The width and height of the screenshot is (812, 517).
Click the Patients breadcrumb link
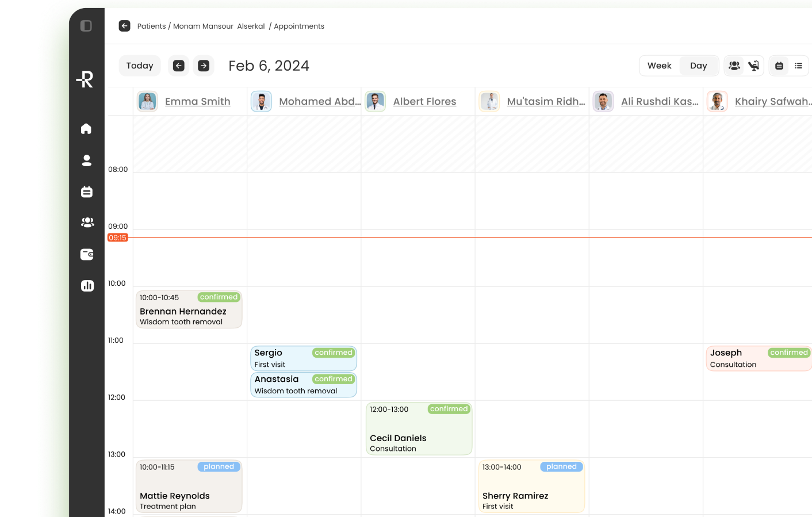point(151,26)
